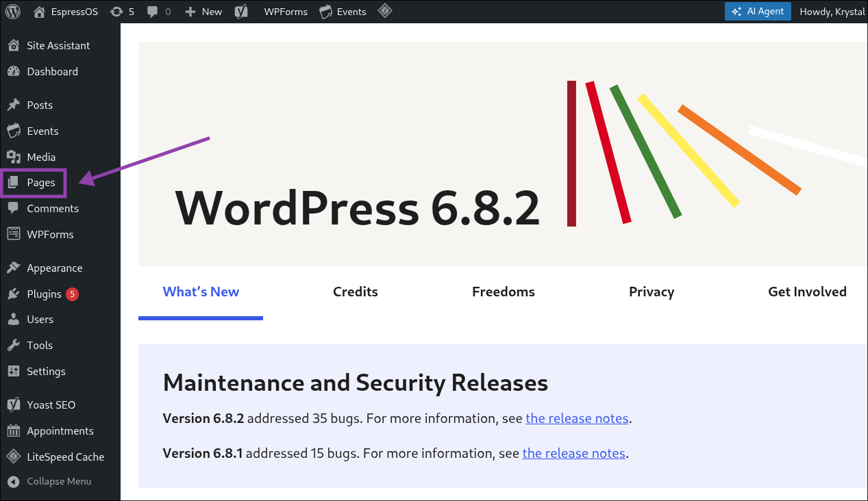
Task: Click the Plugins update badge showing 5
Action: coord(73,294)
